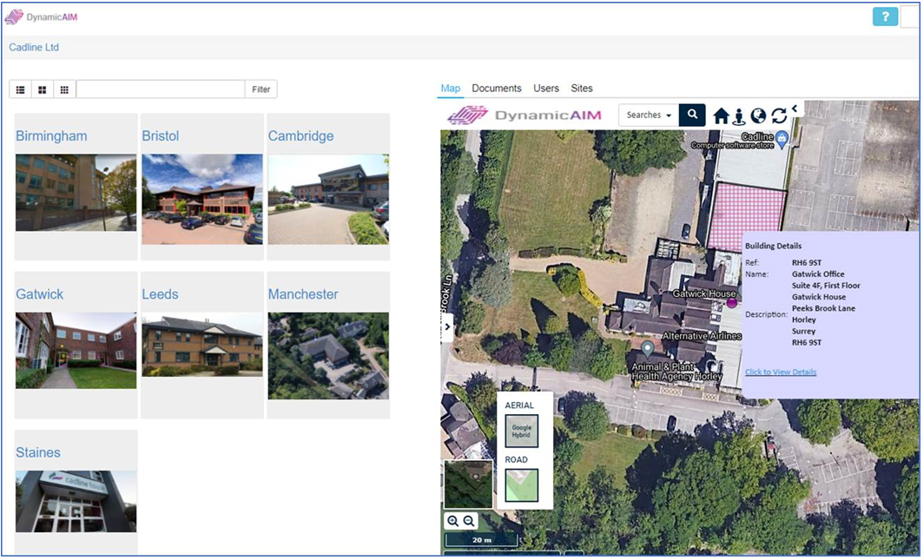
Task: Click the Alternative Airlines map label
Action: point(702,336)
